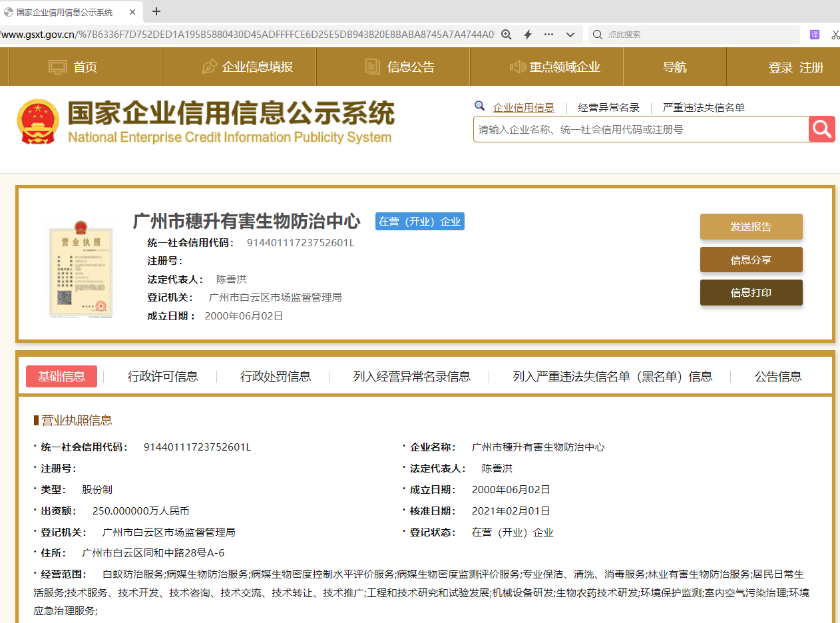Click the 信息分享 button

[x=751, y=260]
